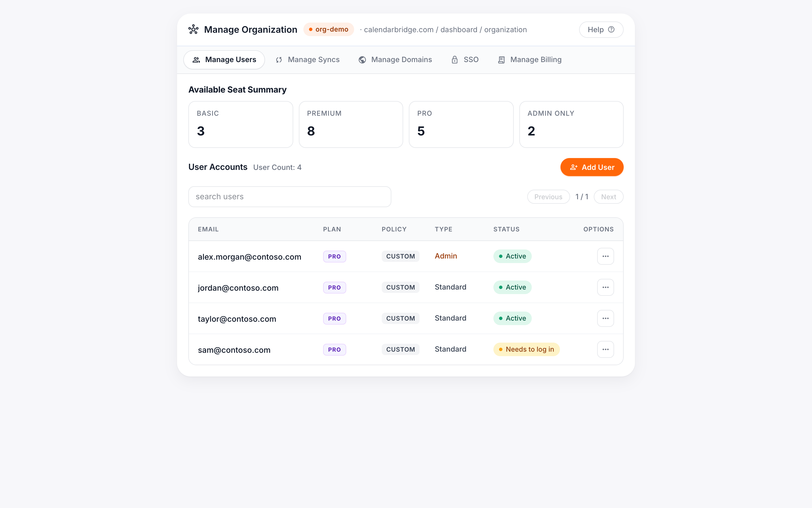The height and width of the screenshot is (508, 812).
Task: Click the POLICY column header
Action: point(394,229)
